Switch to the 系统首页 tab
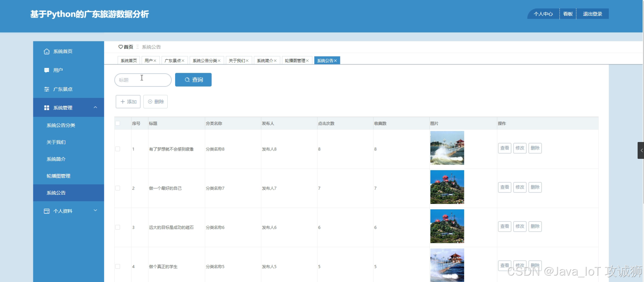The image size is (644, 282). pyautogui.click(x=129, y=61)
